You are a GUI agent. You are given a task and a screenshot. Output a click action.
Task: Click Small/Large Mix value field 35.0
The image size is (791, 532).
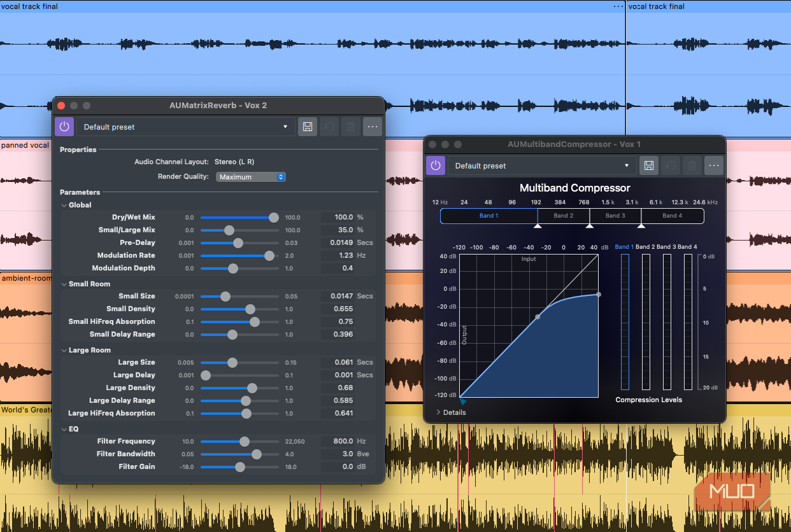pyautogui.click(x=337, y=230)
